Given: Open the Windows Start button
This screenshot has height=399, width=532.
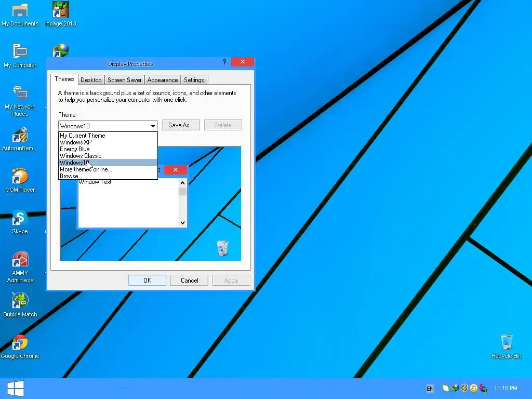Looking at the screenshot, I should pos(15,389).
